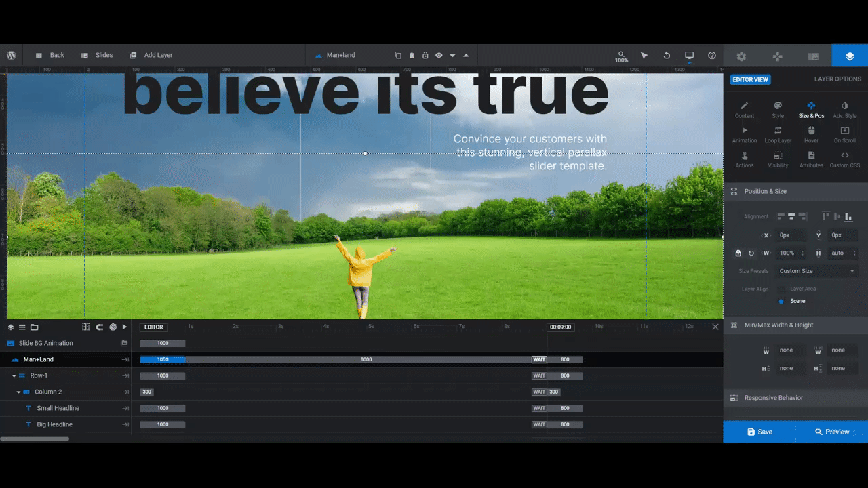Open the Add Layer menu
Viewport: 868px width, 488px height.
151,55
